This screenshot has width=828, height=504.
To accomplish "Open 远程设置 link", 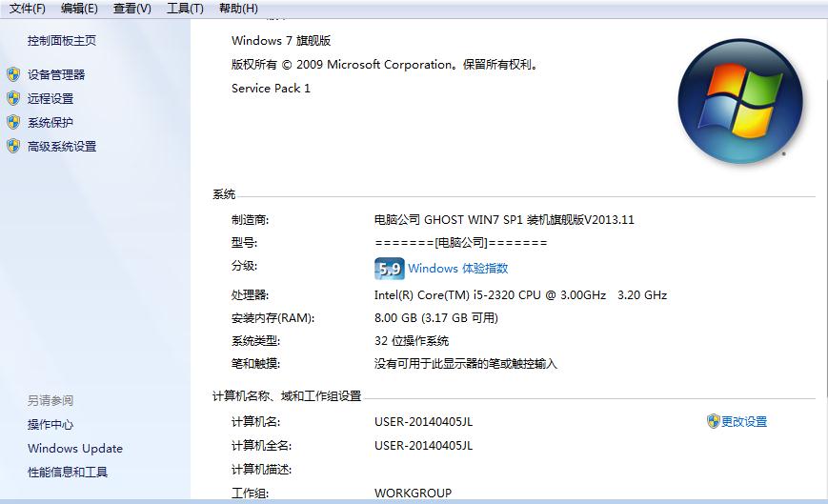I will (50, 99).
